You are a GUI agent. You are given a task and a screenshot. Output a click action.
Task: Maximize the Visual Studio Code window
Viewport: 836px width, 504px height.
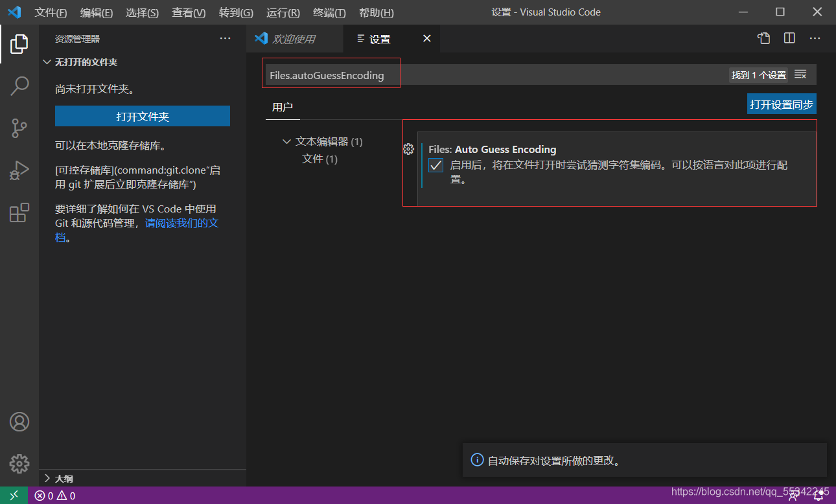(x=780, y=12)
